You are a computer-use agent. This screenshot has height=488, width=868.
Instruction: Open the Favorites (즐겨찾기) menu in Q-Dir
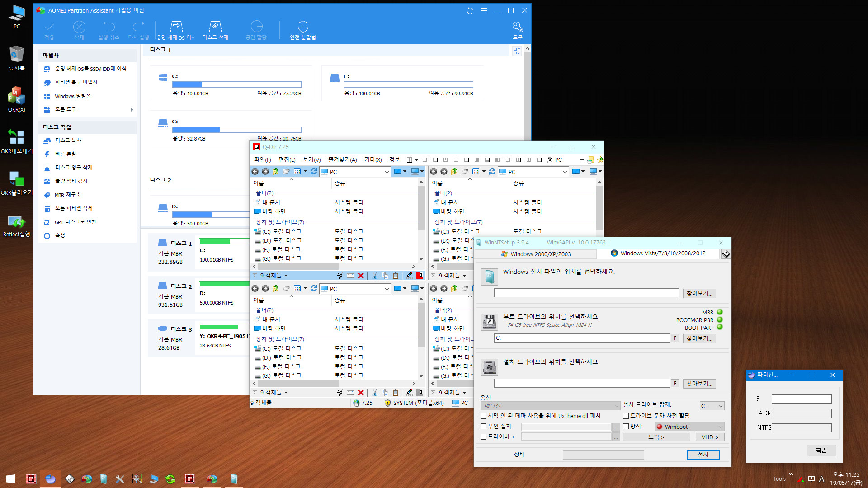coord(342,160)
